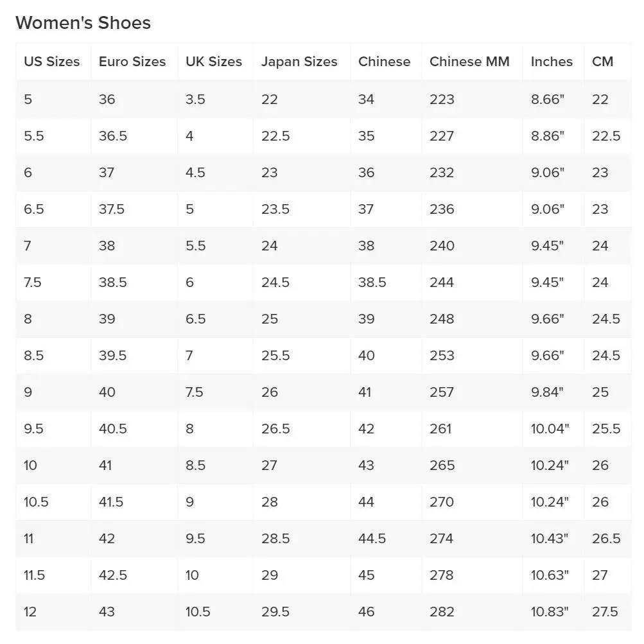
Task: Select the Euro Sizes column header
Action: click(x=132, y=62)
